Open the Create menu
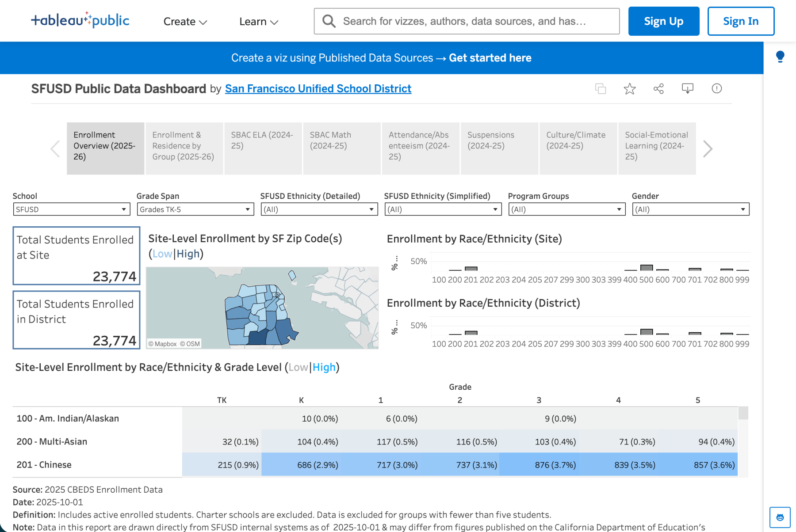This screenshot has width=796, height=532. (x=185, y=22)
